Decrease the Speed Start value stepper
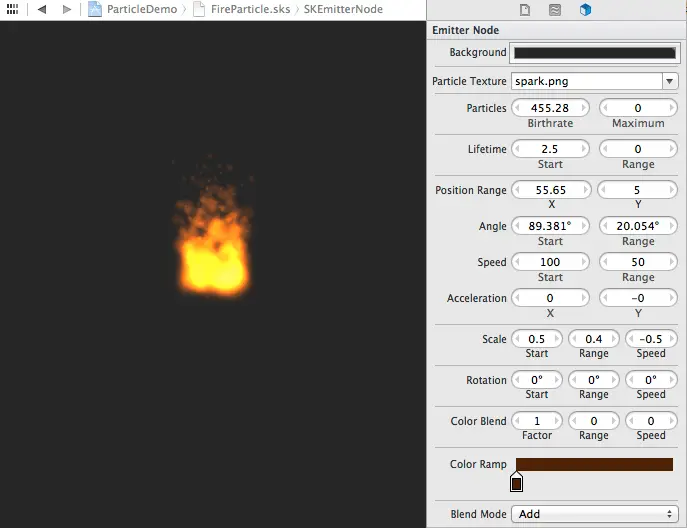 point(518,262)
